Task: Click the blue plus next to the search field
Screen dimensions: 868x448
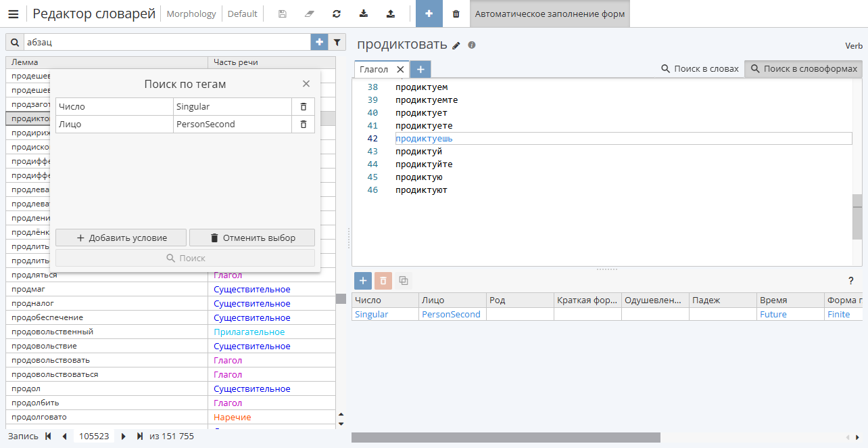Action: [x=319, y=42]
